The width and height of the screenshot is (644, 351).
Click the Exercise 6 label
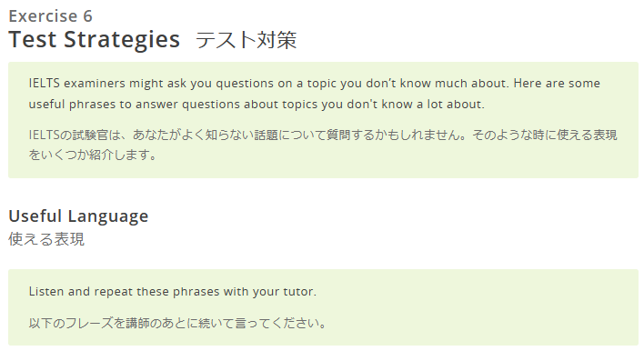pos(51,16)
